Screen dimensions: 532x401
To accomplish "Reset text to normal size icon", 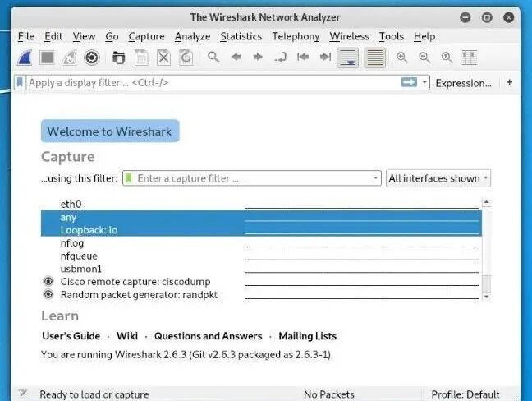I will click(447, 58).
